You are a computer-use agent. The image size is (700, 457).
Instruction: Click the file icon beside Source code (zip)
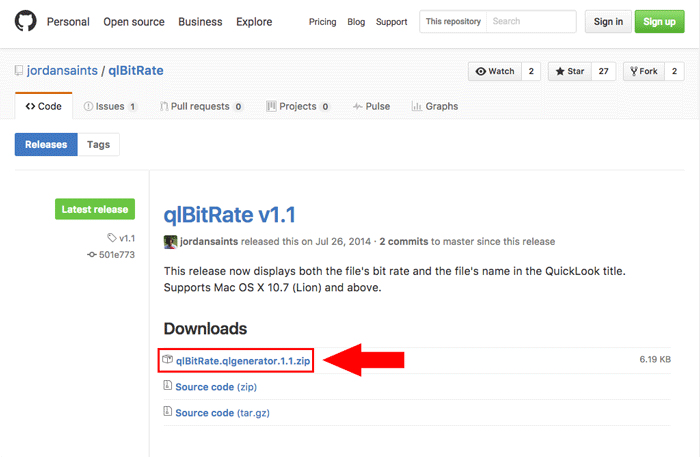pyautogui.click(x=167, y=385)
